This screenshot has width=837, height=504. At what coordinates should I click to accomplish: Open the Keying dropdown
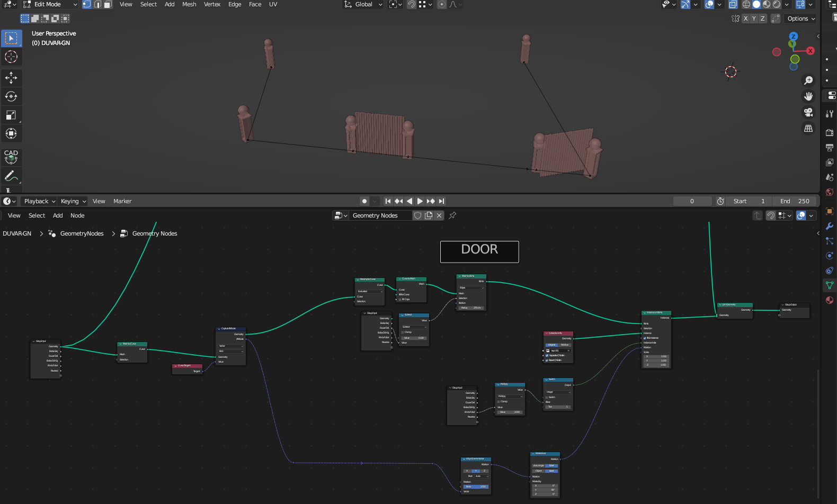point(73,201)
